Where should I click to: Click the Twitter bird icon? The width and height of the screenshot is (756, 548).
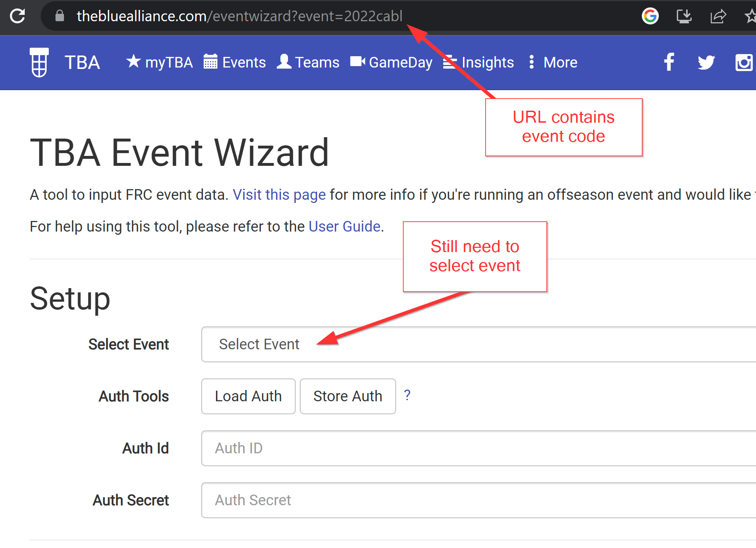(706, 62)
